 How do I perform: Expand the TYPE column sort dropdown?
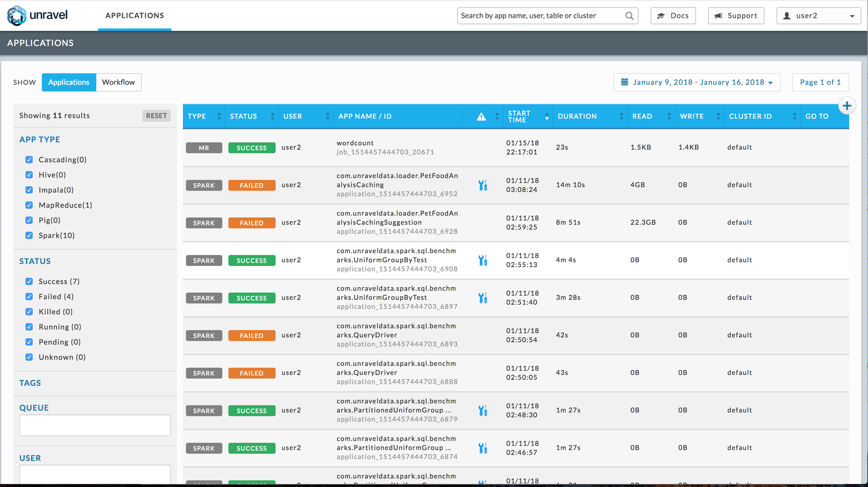pos(218,116)
